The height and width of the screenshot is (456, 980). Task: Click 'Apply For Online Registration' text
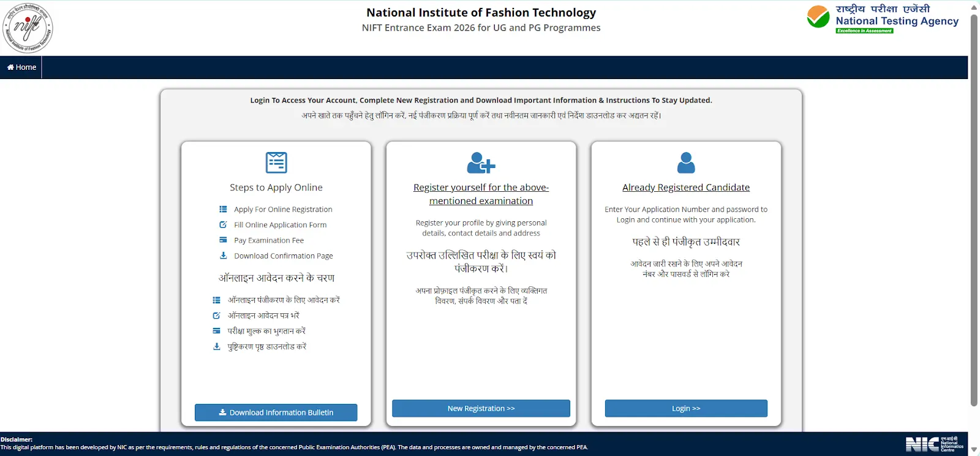(283, 210)
